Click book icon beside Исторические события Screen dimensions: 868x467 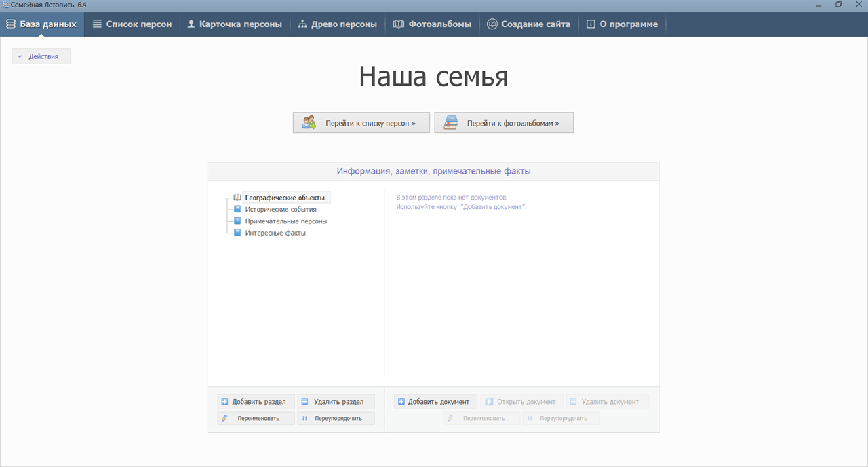[237, 209]
